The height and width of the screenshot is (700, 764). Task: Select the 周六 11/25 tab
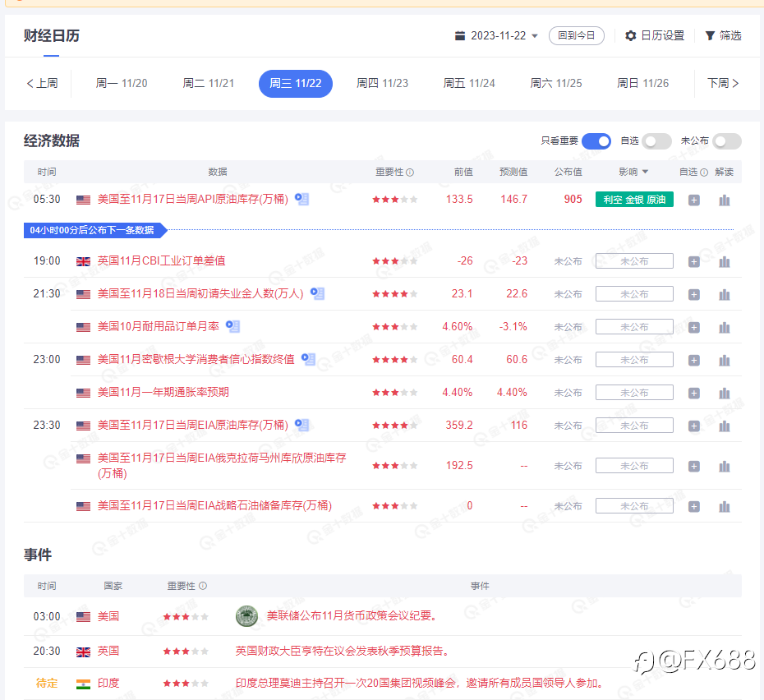556,83
